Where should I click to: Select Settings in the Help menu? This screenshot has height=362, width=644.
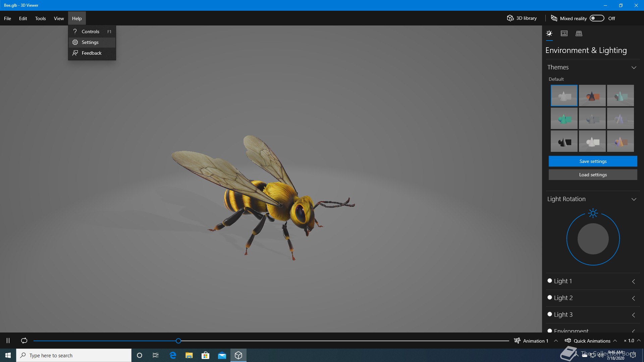pos(90,42)
